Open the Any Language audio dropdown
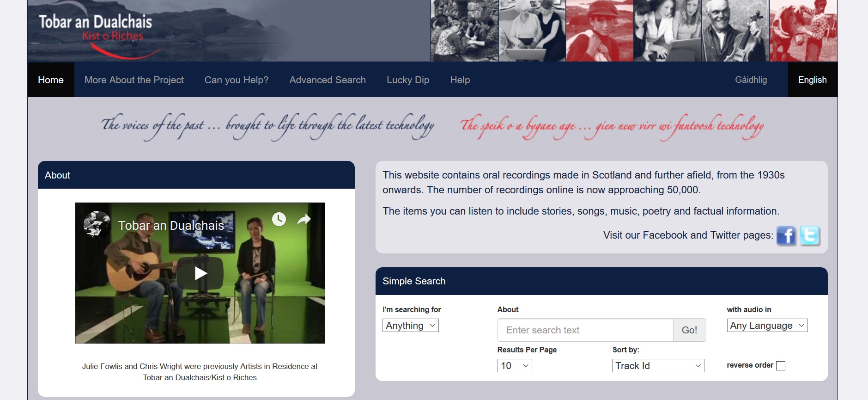This screenshot has width=868, height=400. point(767,326)
